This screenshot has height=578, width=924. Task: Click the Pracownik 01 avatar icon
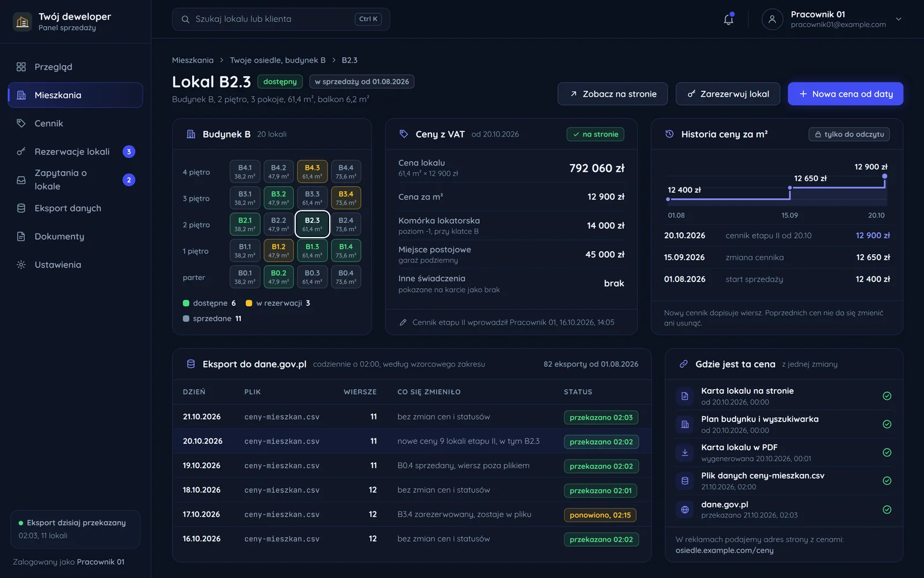point(772,19)
